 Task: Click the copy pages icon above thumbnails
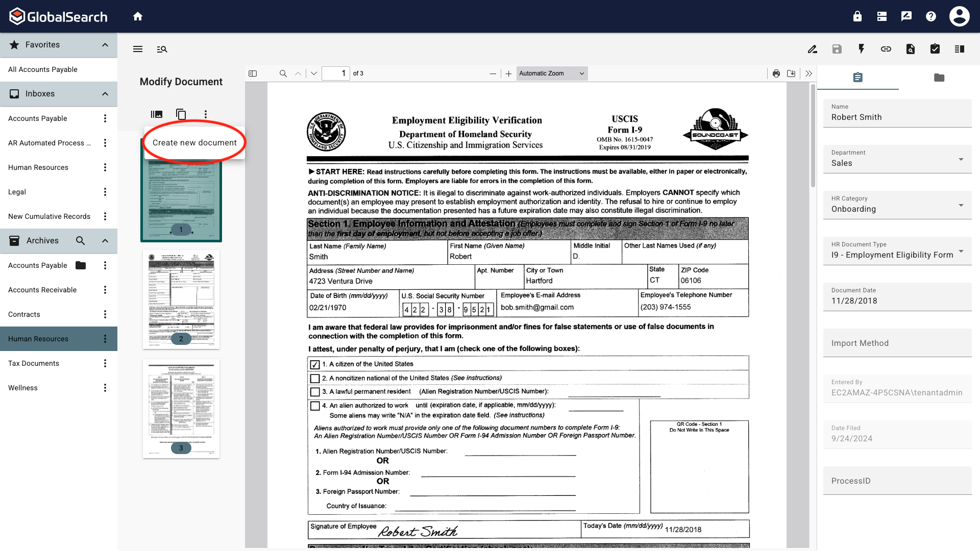[181, 114]
